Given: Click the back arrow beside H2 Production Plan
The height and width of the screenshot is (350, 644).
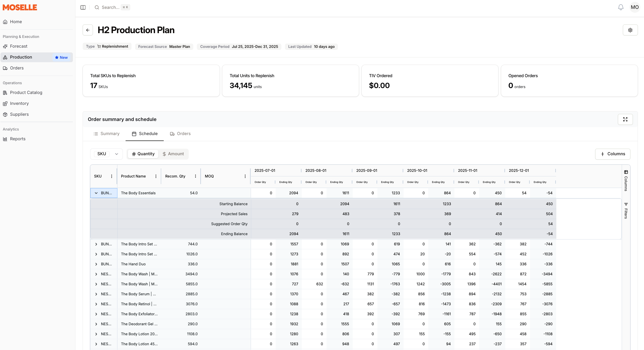Looking at the screenshot, I should (88, 30).
